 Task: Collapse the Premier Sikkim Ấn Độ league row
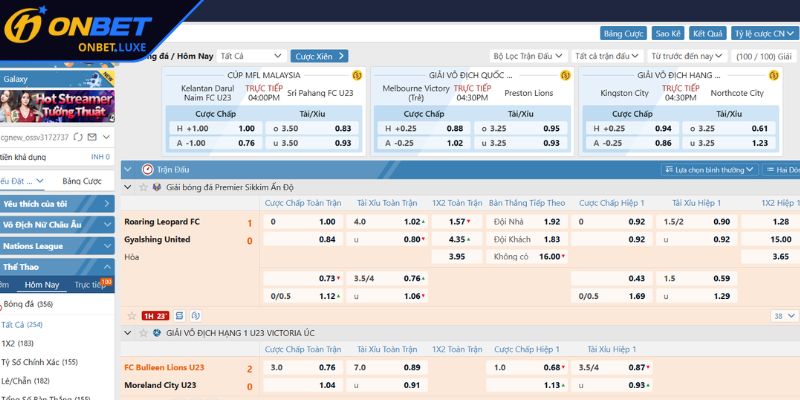[x=127, y=187]
